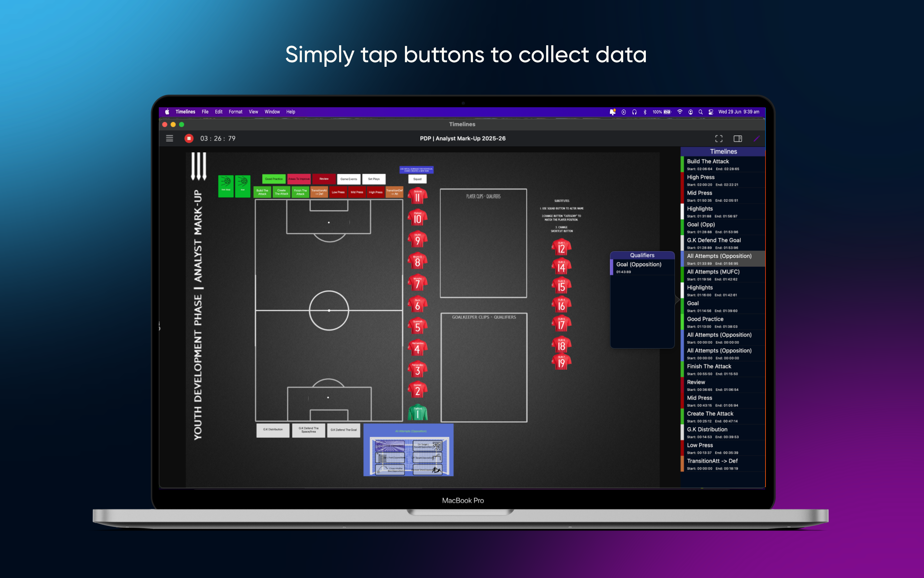This screenshot has width=924, height=578.
Task: Open the Timelines app menu
Action: point(185,112)
